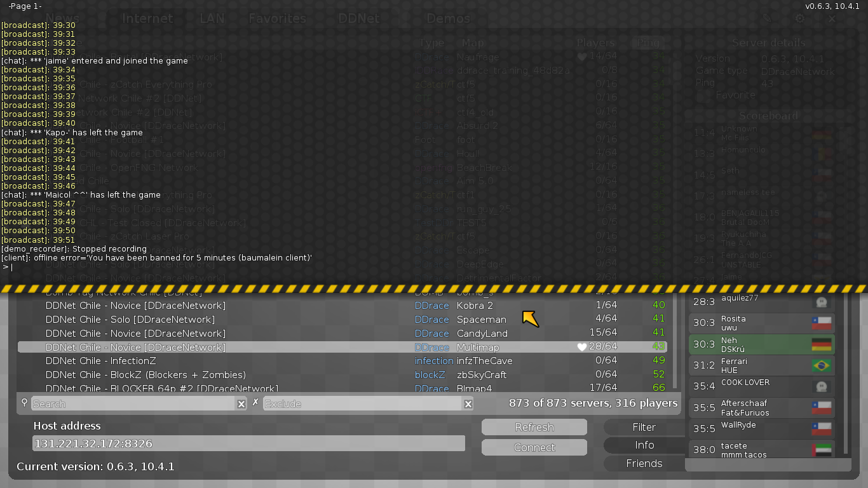
Task: Refresh the server list
Action: click(534, 426)
